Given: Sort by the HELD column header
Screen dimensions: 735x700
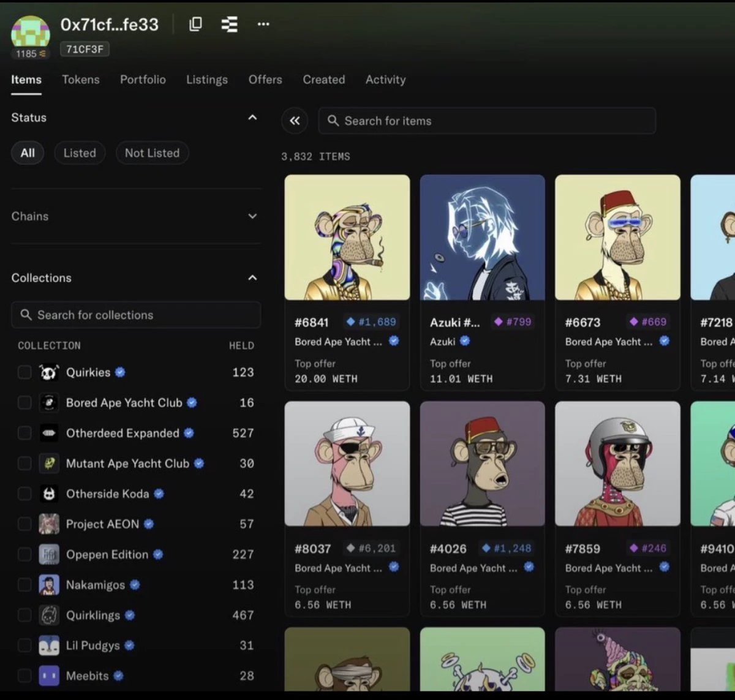Looking at the screenshot, I should tap(241, 345).
